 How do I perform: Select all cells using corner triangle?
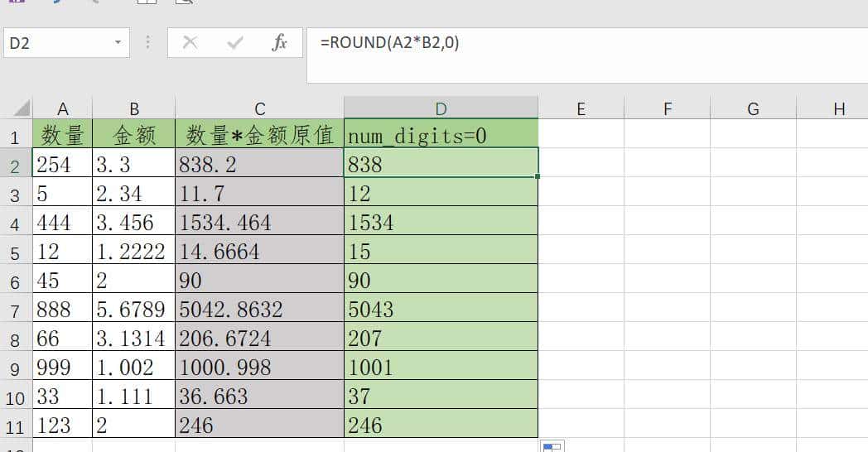21,108
